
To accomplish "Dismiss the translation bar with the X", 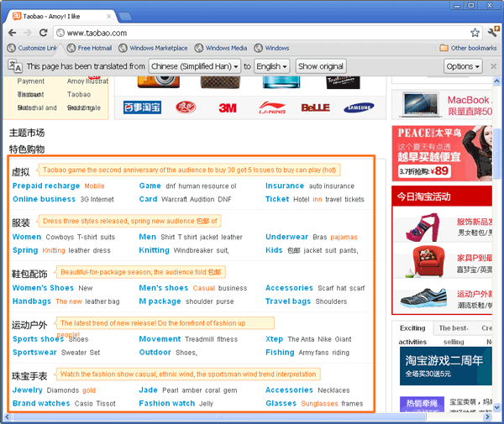I will pyautogui.click(x=493, y=66).
